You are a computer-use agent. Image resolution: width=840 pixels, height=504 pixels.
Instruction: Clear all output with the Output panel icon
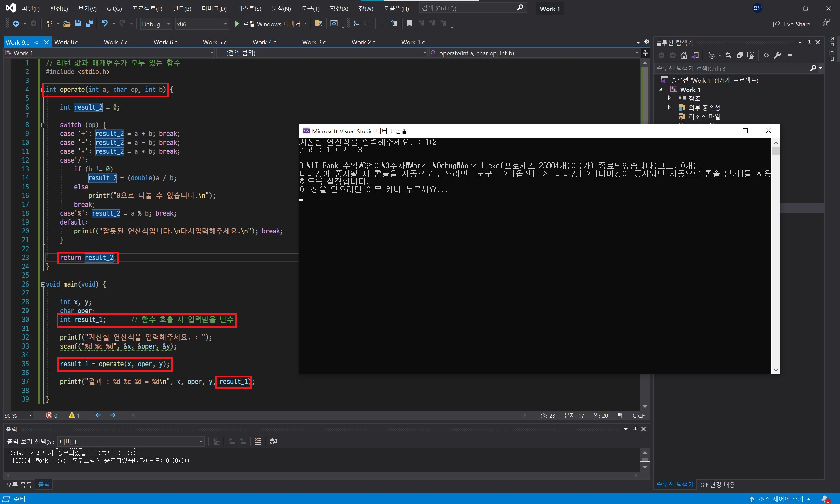(258, 441)
